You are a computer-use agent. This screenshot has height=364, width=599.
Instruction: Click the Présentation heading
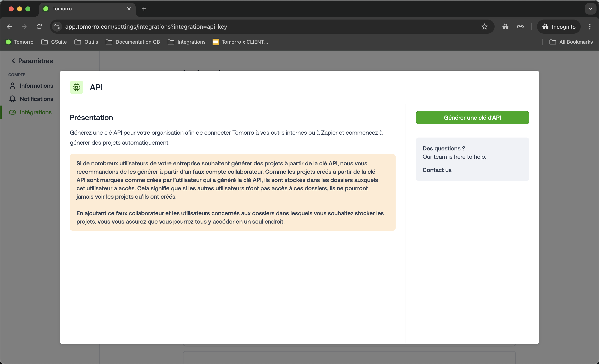tap(91, 118)
